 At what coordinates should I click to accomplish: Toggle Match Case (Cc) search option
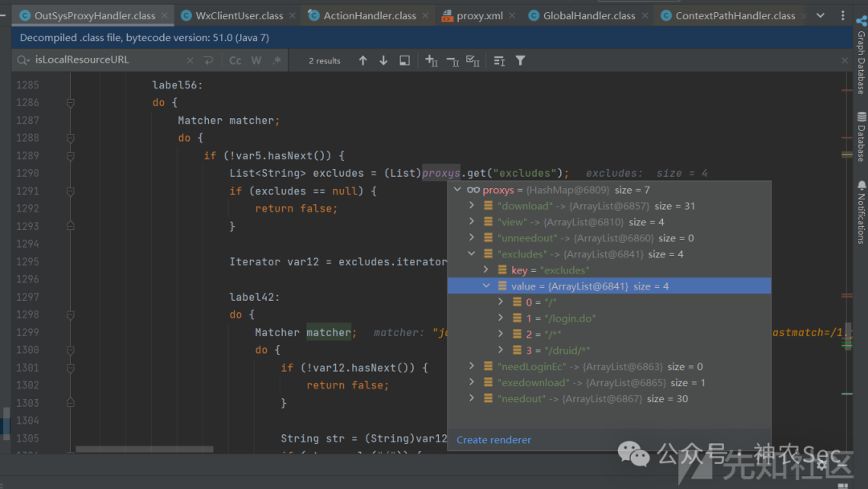235,60
